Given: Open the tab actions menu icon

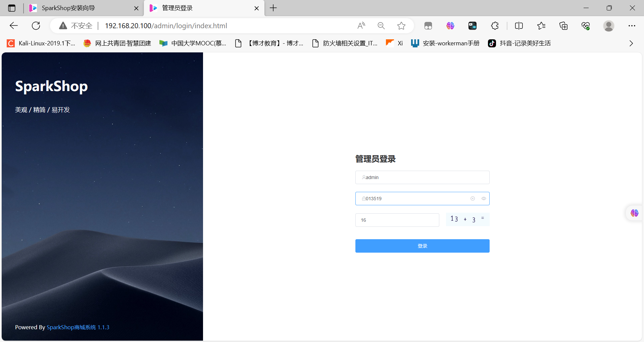Looking at the screenshot, I should [x=12, y=8].
